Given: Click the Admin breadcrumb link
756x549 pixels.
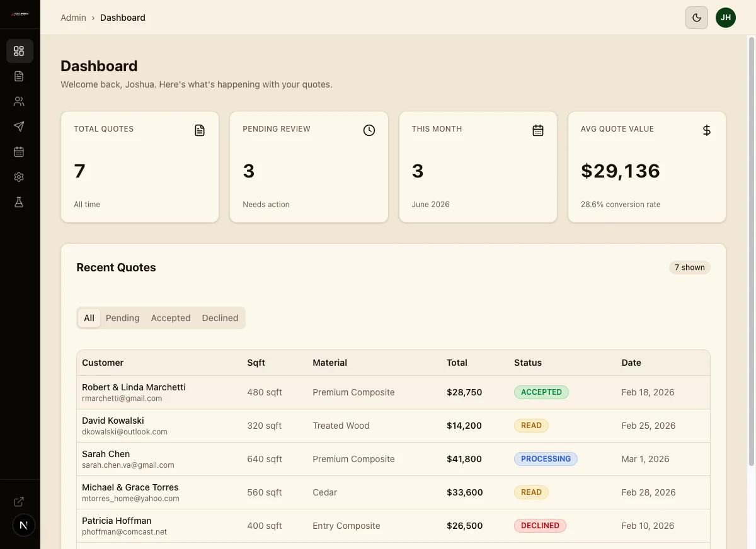Looking at the screenshot, I should click(73, 18).
